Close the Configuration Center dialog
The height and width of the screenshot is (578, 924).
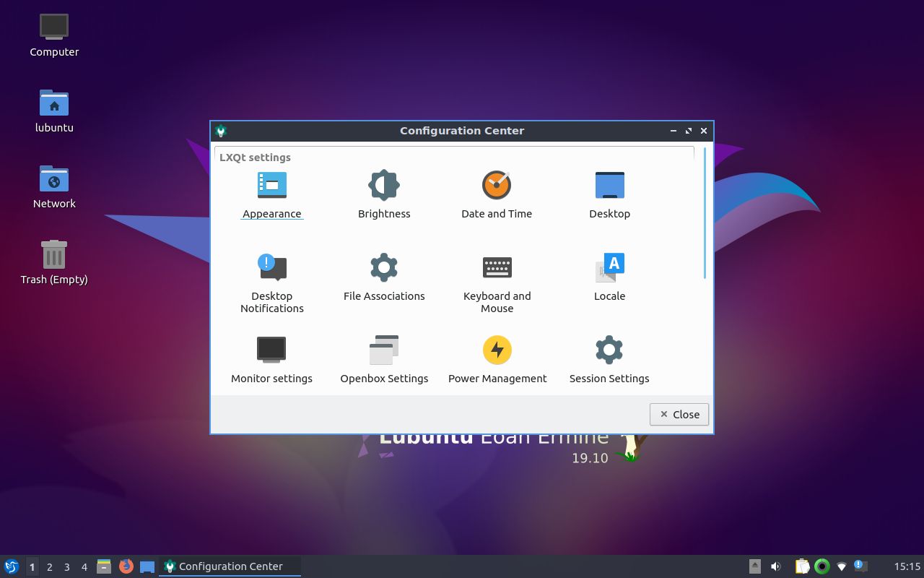678,414
